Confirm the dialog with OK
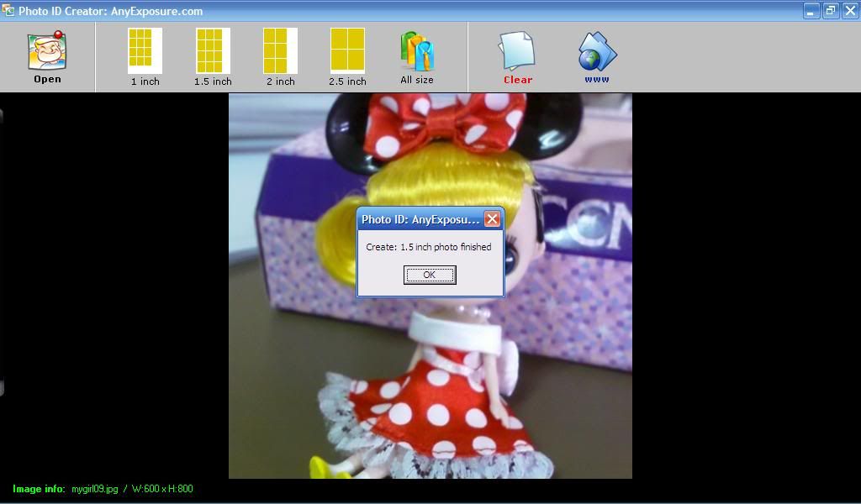 (x=430, y=275)
